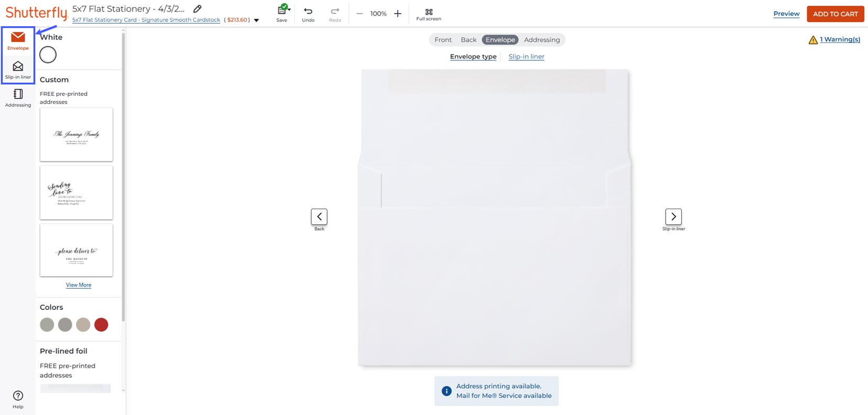The height and width of the screenshot is (415, 868).
Task: Click the 100% zoom level text
Action: point(378,14)
